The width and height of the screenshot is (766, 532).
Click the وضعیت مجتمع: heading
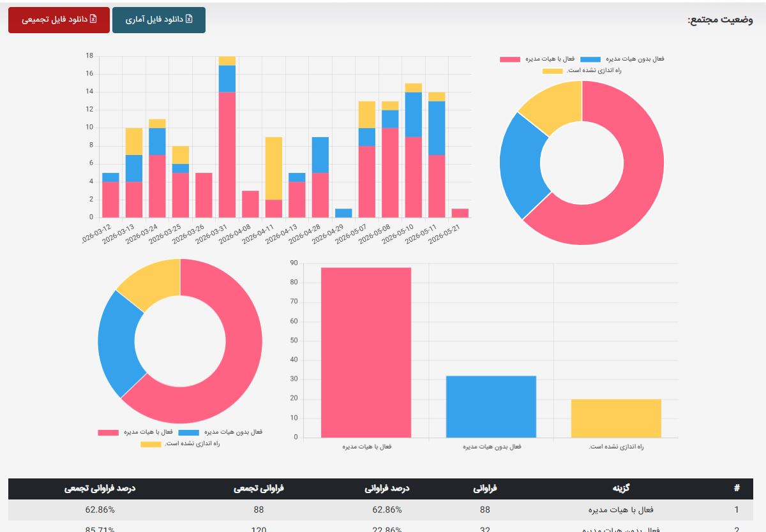pyautogui.click(x=720, y=20)
